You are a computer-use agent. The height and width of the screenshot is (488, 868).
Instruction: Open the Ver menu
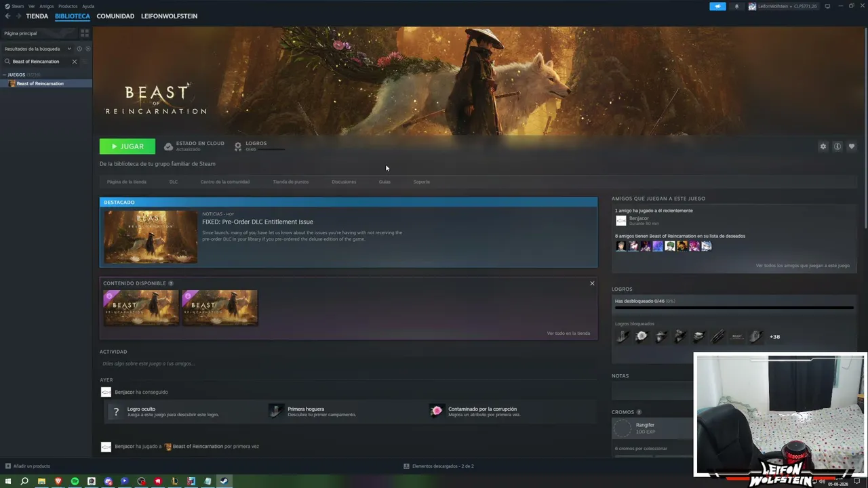click(x=31, y=6)
